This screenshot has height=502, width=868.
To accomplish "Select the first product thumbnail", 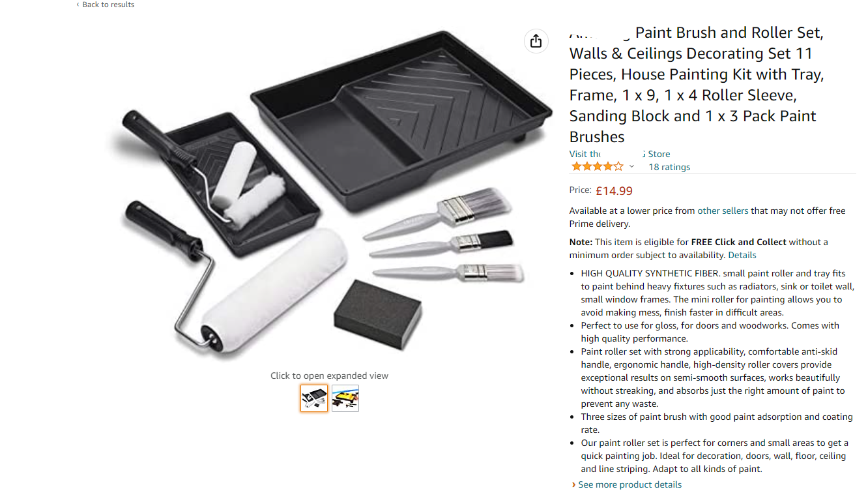I will [x=314, y=398].
